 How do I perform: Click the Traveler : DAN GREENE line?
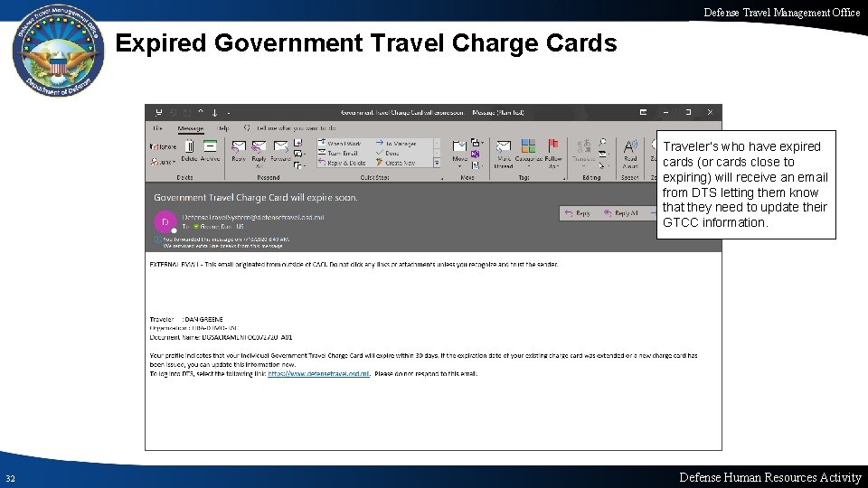point(186,319)
